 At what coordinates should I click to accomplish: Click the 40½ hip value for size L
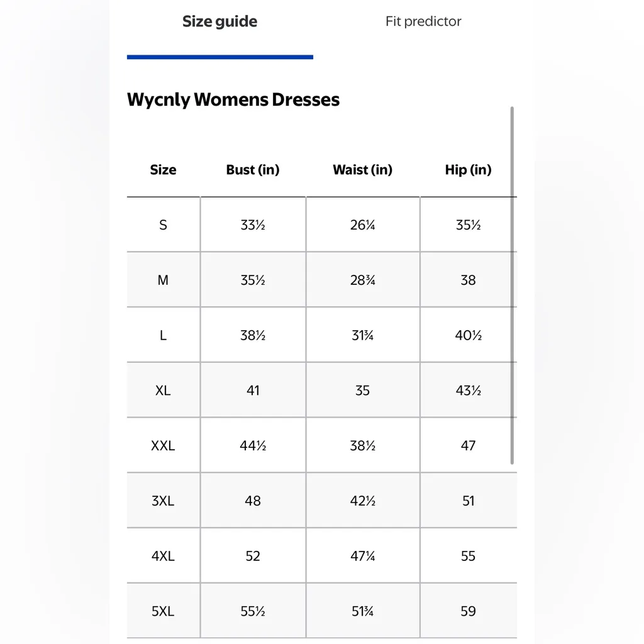point(468,335)
